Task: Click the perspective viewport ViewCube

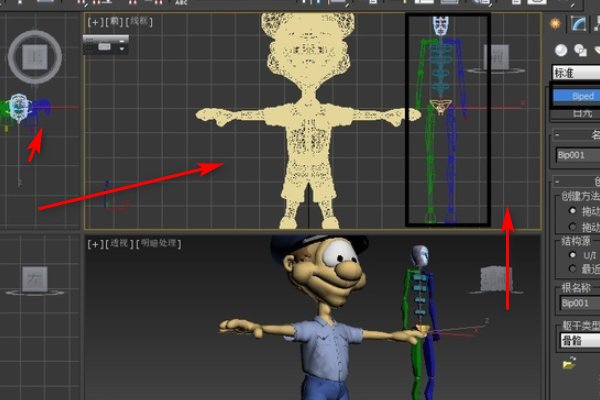Action: tap(496, 279)
